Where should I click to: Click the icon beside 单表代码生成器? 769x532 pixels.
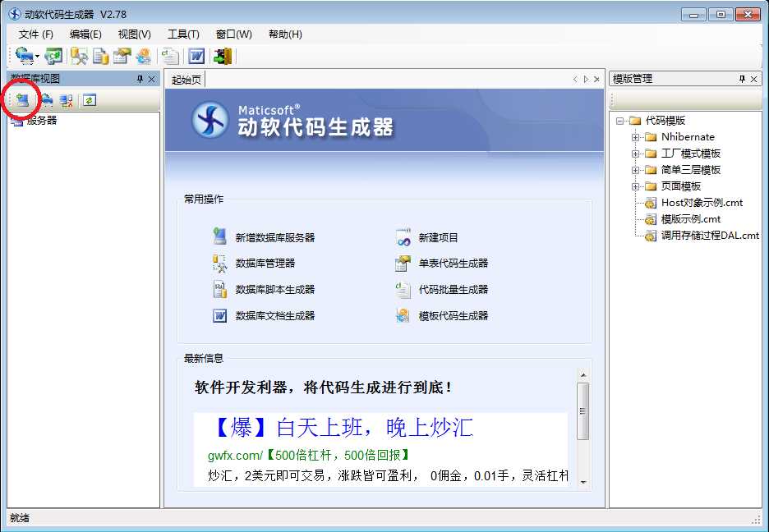(403, 263)
